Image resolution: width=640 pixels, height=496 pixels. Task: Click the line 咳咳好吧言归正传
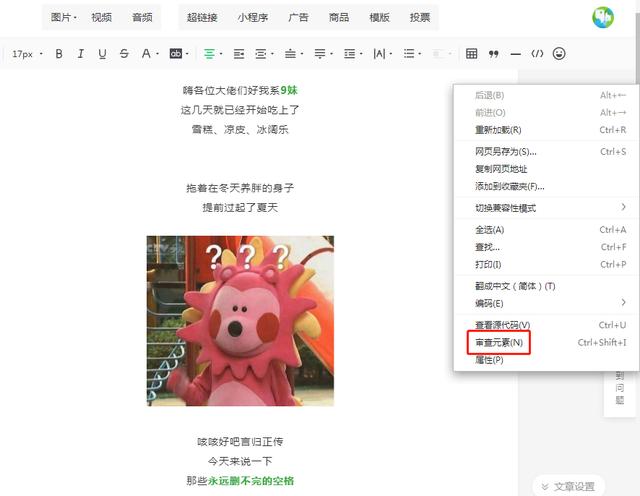click(x=240, y=441)
